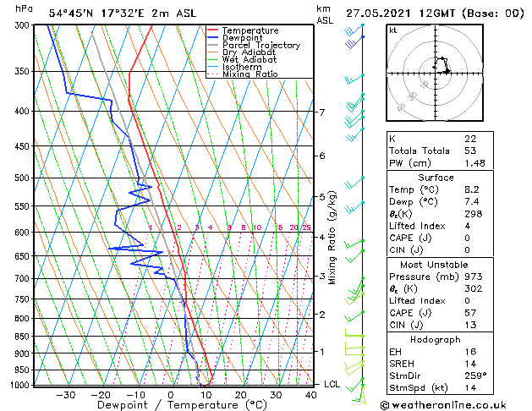
Task: Click the 300 hPa pressure level label
Action: pyautogui.click(x=24, y=25)
